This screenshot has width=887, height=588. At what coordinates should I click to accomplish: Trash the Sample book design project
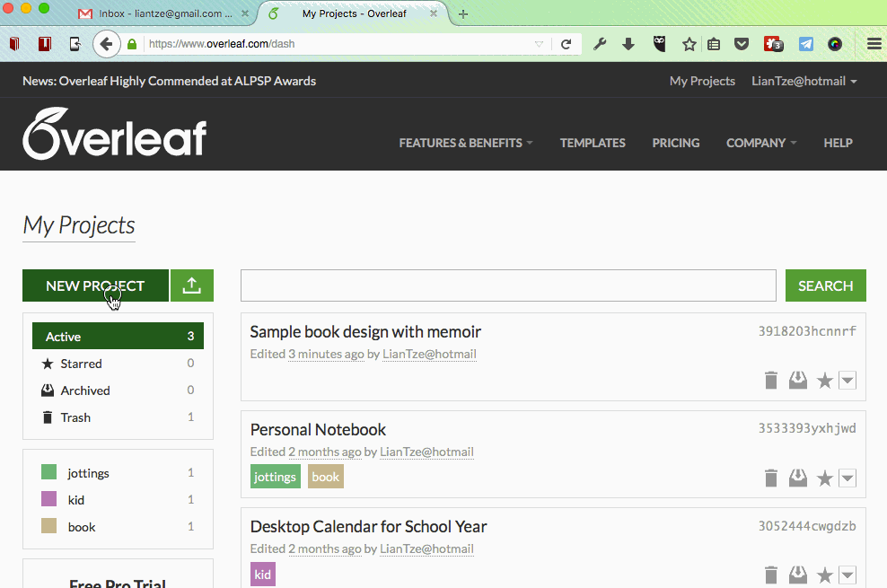tap(771, 380)
